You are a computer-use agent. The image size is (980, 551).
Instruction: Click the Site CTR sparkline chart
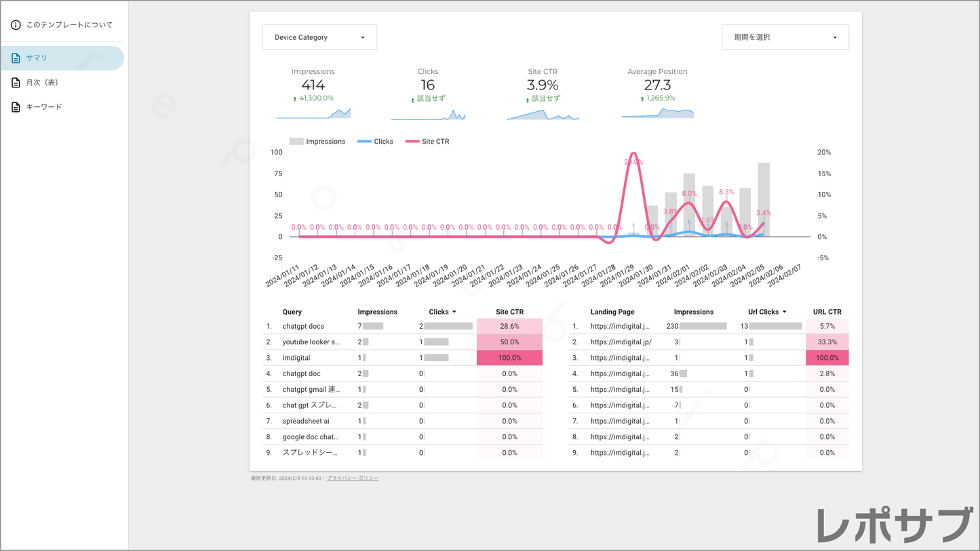click(543, 115)
